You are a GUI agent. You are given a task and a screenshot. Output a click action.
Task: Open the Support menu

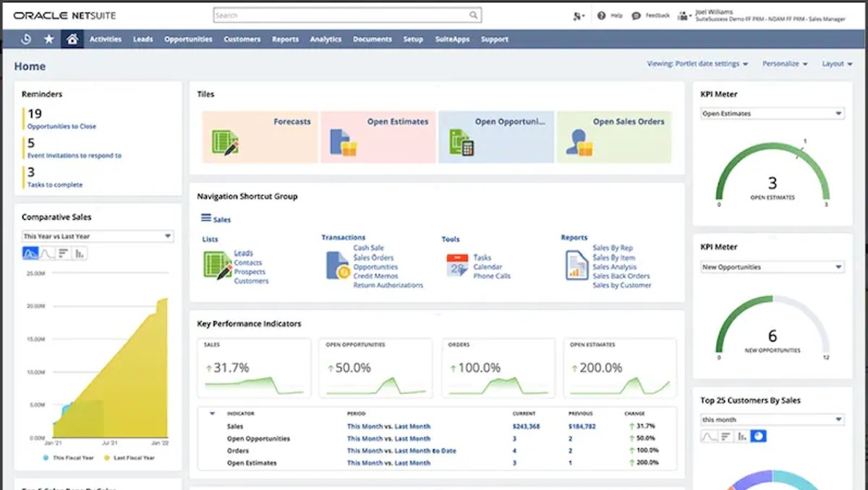click(495, 39)
